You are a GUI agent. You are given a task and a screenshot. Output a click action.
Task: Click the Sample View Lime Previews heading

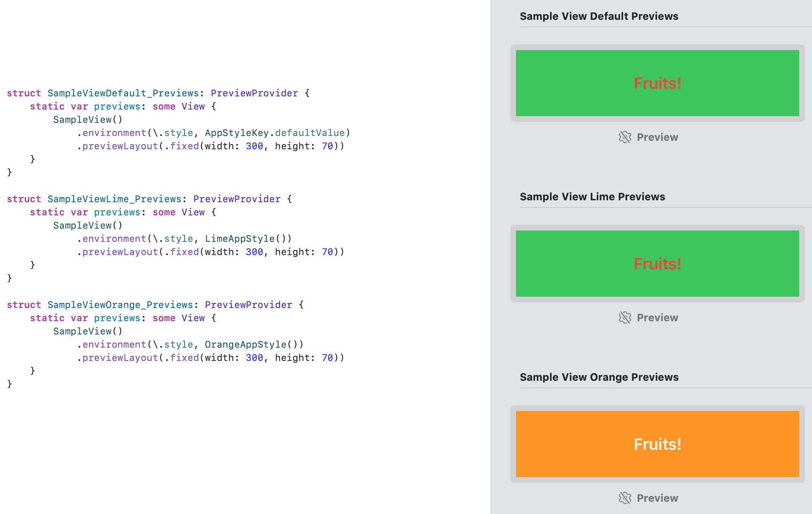(x=592, y=197)
